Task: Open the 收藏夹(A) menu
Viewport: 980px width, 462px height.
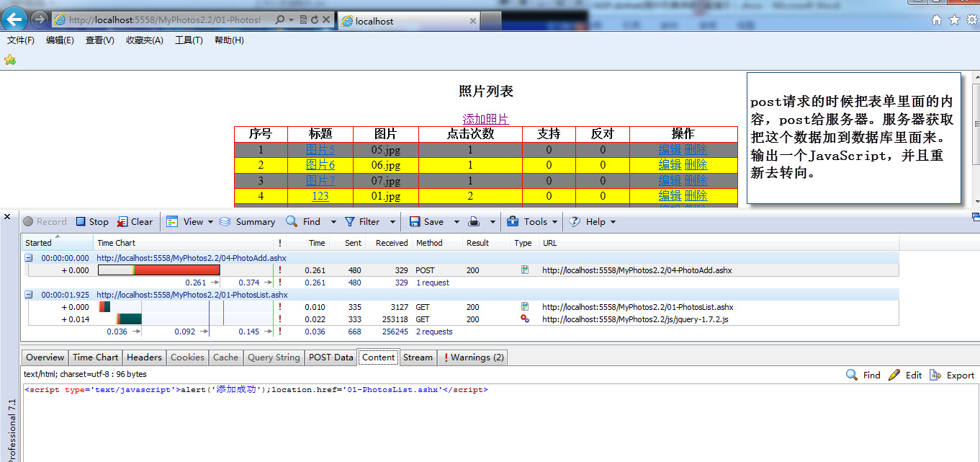Action: [x=145, y=40]
